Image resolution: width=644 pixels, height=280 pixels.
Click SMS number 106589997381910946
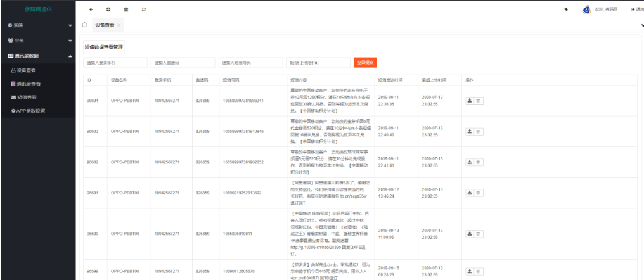tap(243, 131)
